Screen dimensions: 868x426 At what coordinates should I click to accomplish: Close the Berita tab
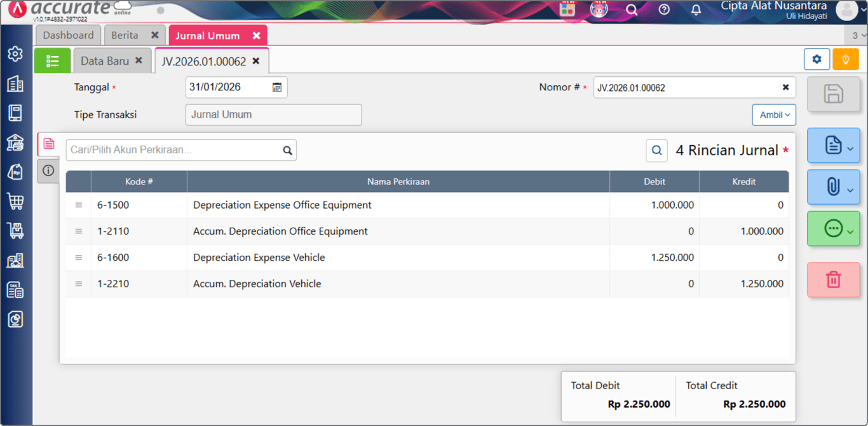(154, 36)
